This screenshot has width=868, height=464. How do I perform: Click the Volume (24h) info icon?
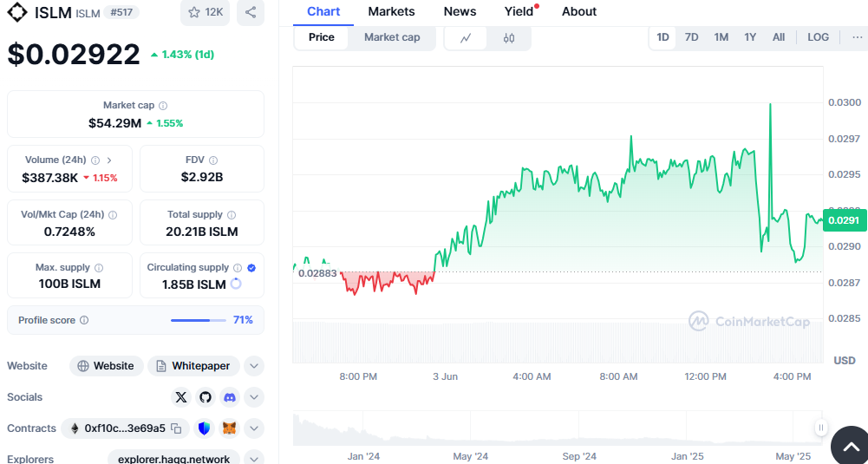[x=95, y=160]
